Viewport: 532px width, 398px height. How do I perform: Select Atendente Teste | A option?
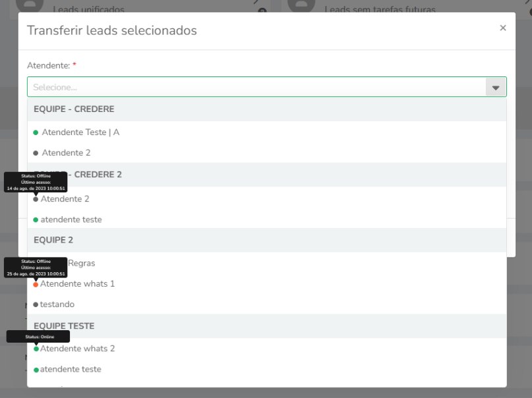click(267, 132)
